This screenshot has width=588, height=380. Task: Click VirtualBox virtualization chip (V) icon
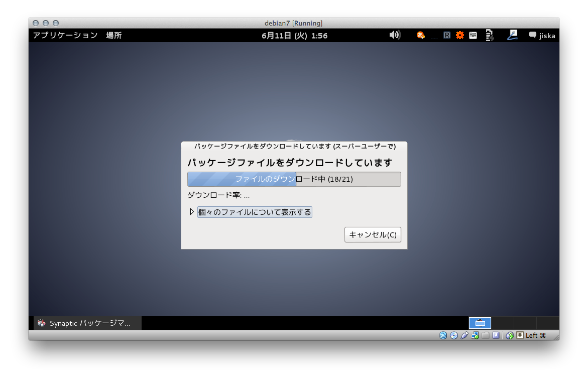(496, 335)
